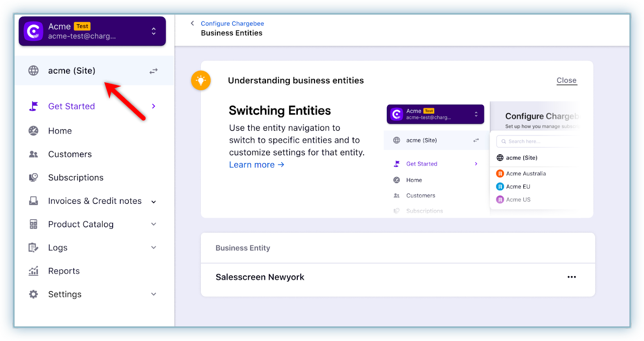Click the acme-test@charg... account email
The image size is (644, 341).
point(82,36)
